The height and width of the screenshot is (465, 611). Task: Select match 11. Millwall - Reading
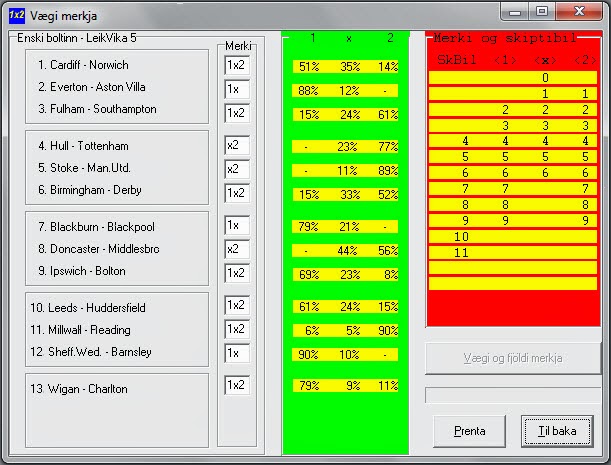point(80,330)
